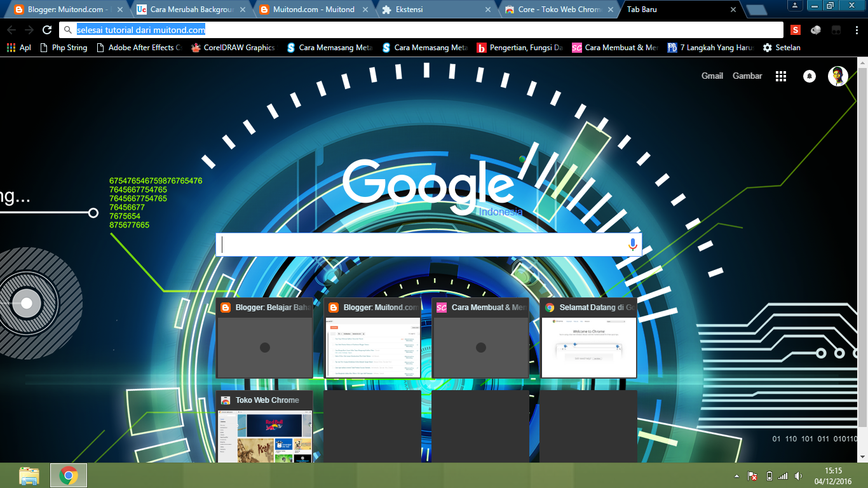The height and width of the screenshot is (488, 868).
Task: Click the browser forward arrow
Action: coord(29,30)
